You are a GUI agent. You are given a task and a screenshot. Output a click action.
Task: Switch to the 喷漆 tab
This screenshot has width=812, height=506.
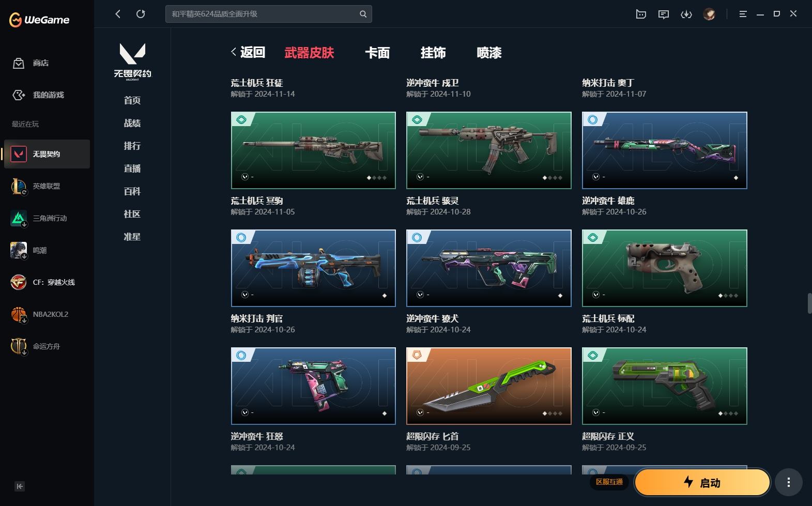[489, 53]
